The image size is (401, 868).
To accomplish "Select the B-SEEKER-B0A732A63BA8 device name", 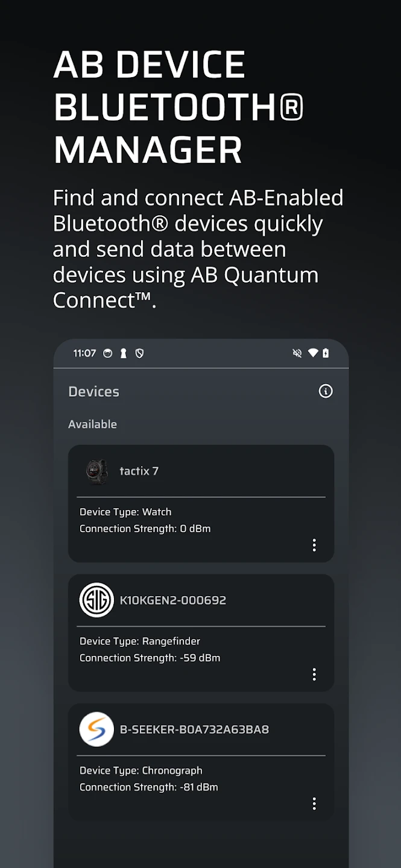I will click(194, 729).
